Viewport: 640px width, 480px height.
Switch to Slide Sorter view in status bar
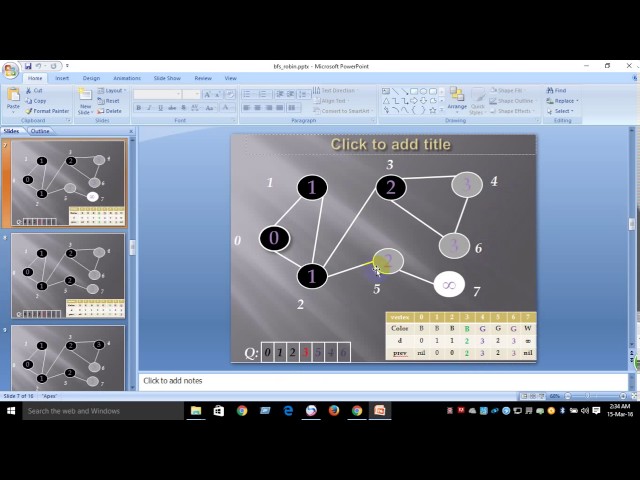pyautogui.click(x=533, y=396)
